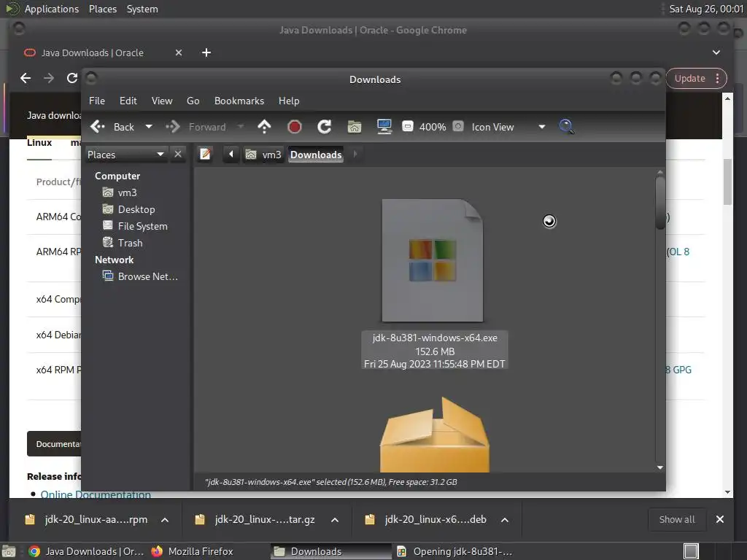Expand options for jdk-20_linux-....tar.gz download

click(x=335, y=519)
